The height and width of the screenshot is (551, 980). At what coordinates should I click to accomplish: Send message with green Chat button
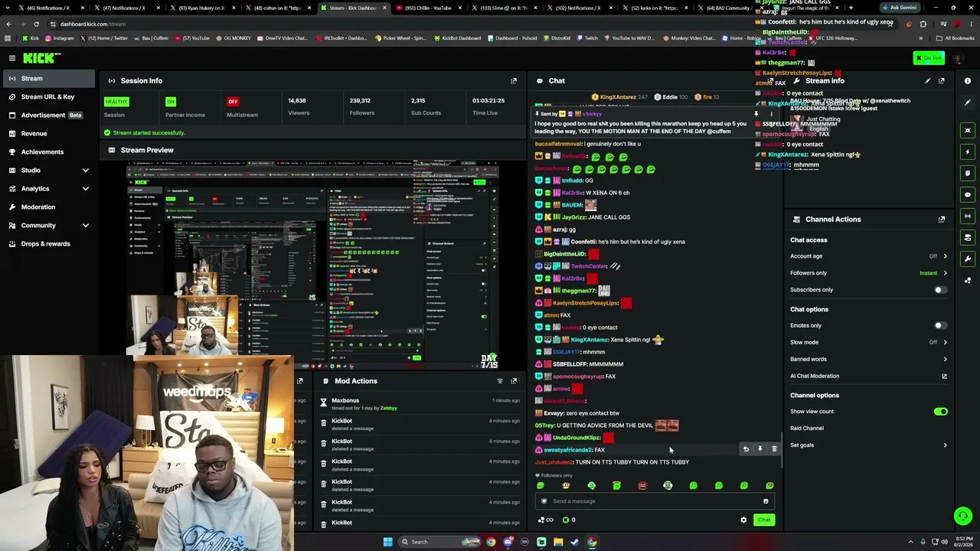pyautogui.click(x=764, y=520)
